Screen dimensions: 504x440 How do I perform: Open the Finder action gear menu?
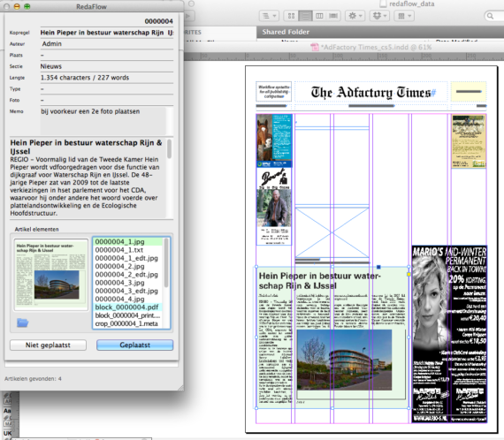[x=355, y=16]
